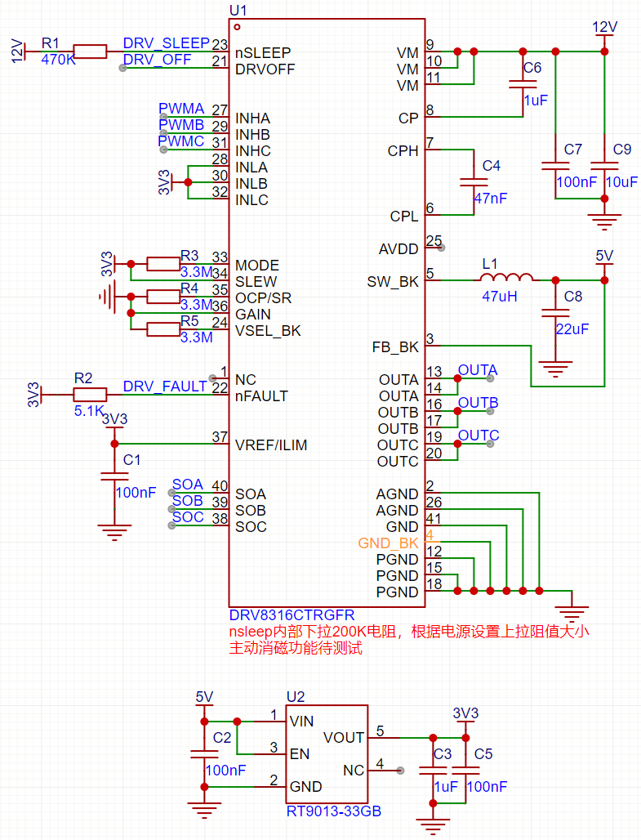Click OCP/SR pin name

264,298
